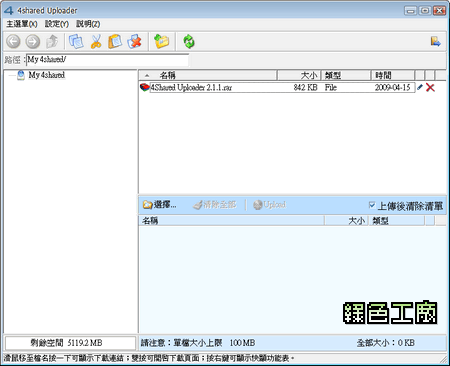Open the 設定(Y) menu
The width and height of the screenshot is (450, 366).
pos(57,24)
